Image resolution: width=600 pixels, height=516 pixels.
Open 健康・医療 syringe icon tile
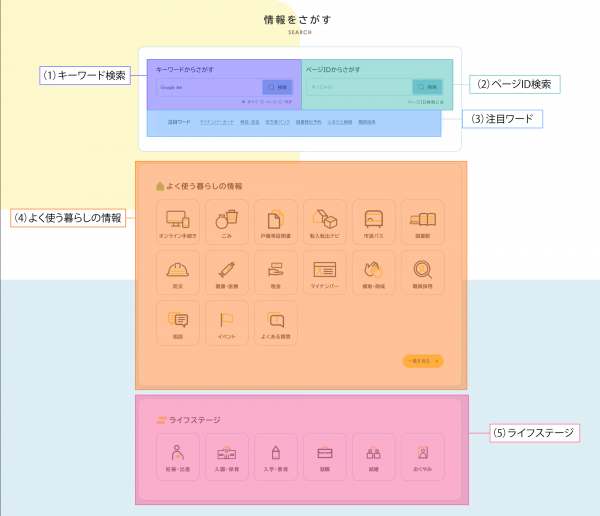point(227,273)
